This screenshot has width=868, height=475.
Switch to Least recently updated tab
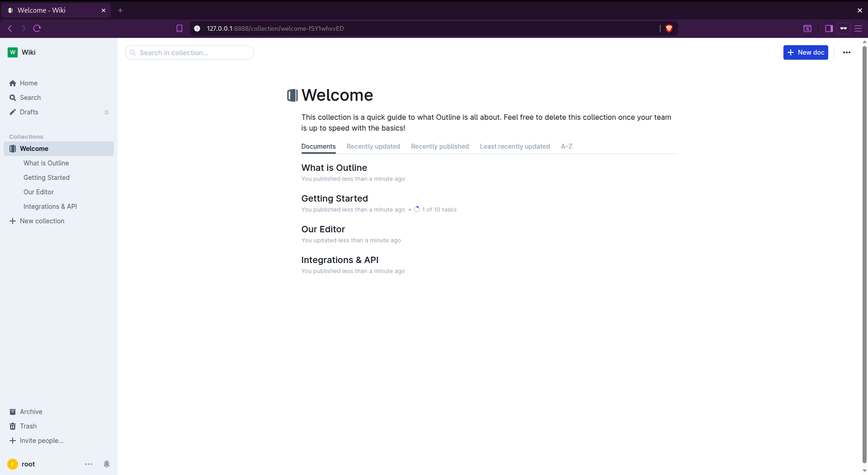[515, 146]
